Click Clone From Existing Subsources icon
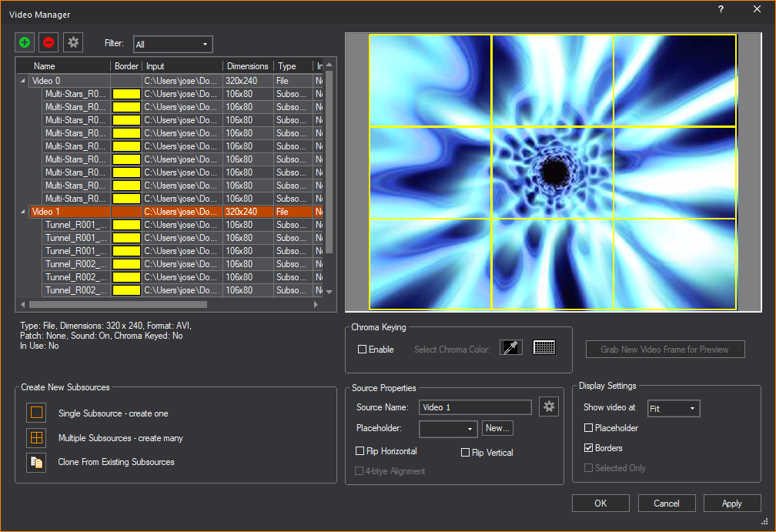The height and width of the screenshot is (532, 776). tap(36, 462)
